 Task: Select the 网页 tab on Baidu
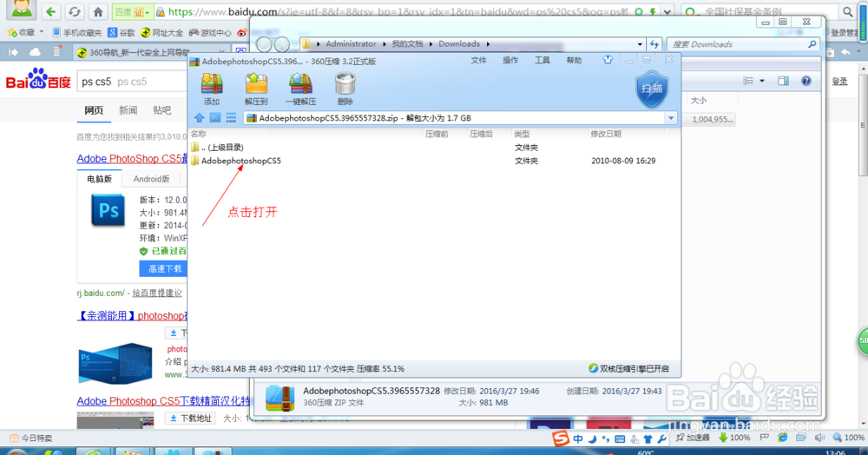tap(94, 110)
